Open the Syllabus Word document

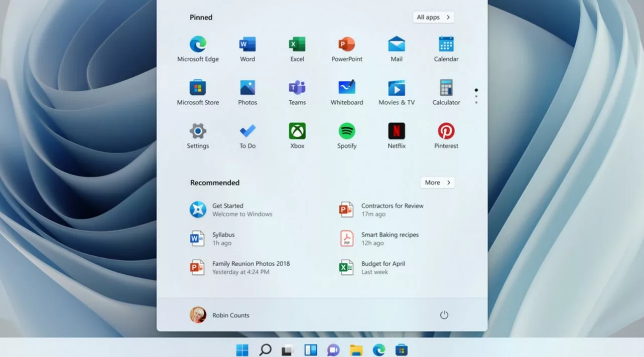212,239
